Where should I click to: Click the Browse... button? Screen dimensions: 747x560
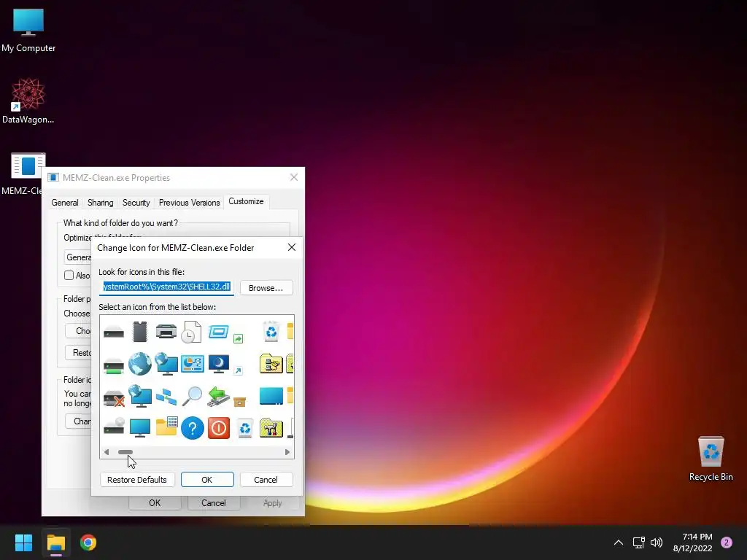pos(266,287)
